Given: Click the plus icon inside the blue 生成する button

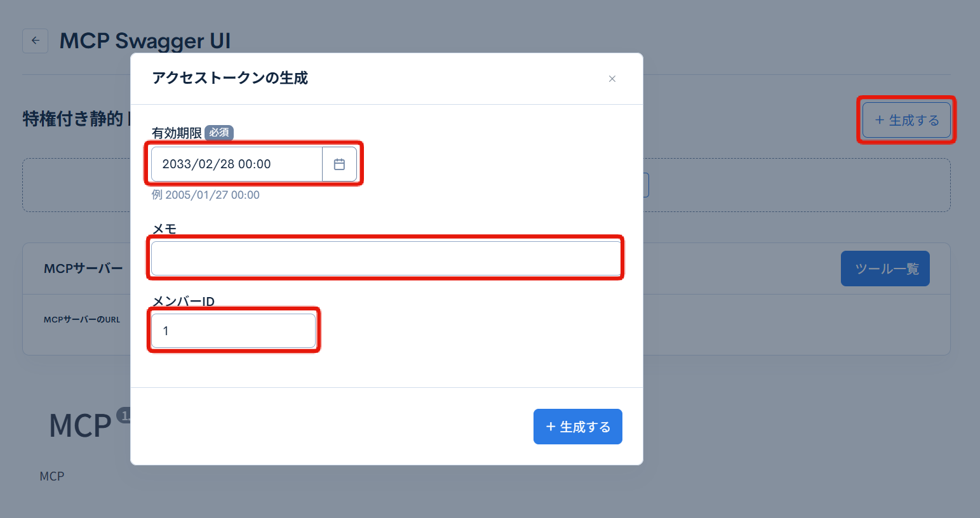Looking at the screenshot, I should pyautogui.click(x=550, y=427).
